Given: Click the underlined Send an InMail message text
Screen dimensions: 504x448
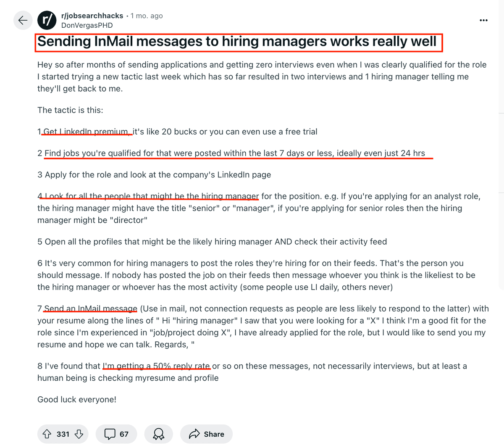Looking at the screenshot, I should click(91, 308).
